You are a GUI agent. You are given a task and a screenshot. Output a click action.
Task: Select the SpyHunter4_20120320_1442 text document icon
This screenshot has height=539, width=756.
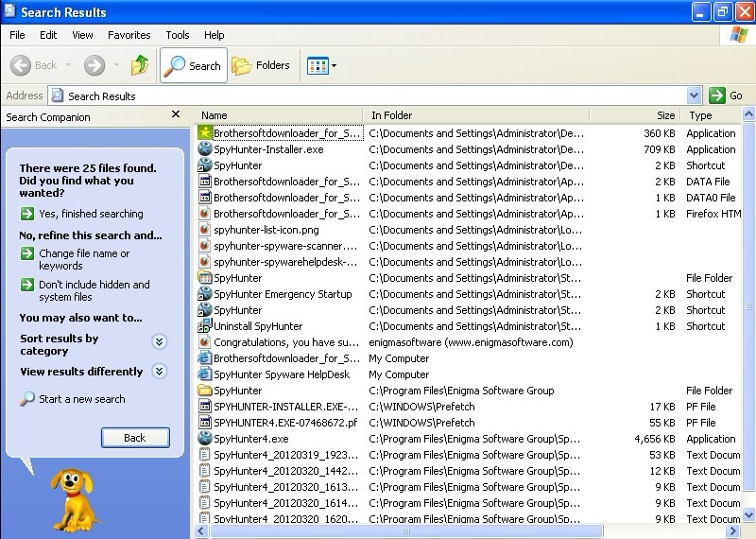tap(205, 471)
